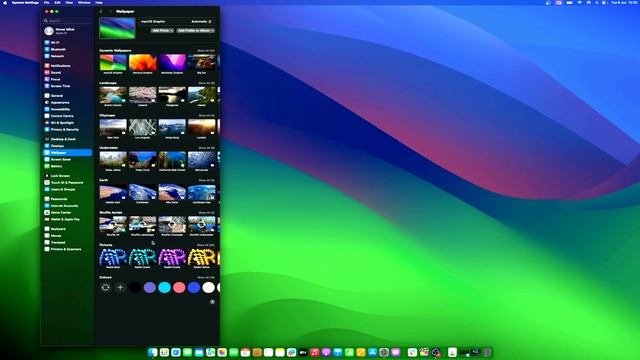This screenshot has width=640, height=360.
Task: Pick the pink colour swatch
Action: point(179,287)
